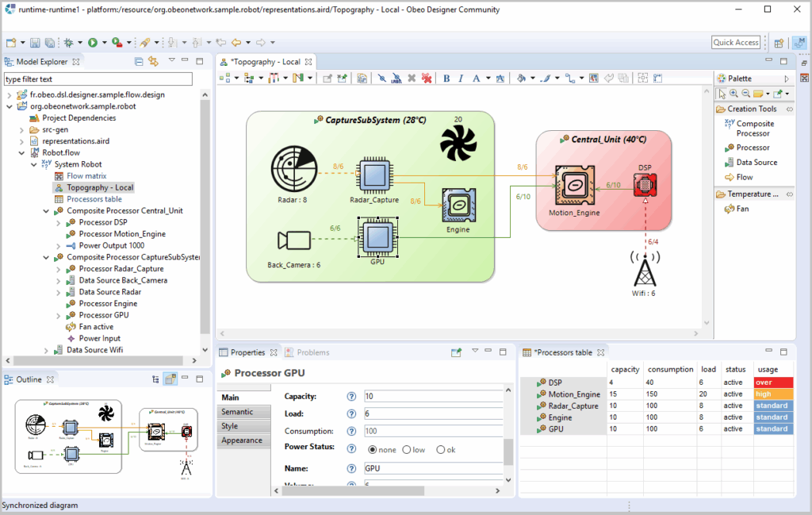Collapse the System Robot tree node
The image size is (812, 515).
(33, 164)
